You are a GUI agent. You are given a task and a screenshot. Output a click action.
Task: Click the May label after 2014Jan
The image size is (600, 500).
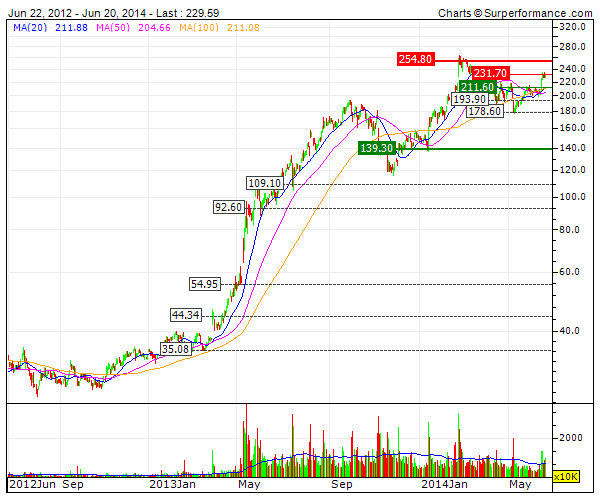tap(520, 484)
